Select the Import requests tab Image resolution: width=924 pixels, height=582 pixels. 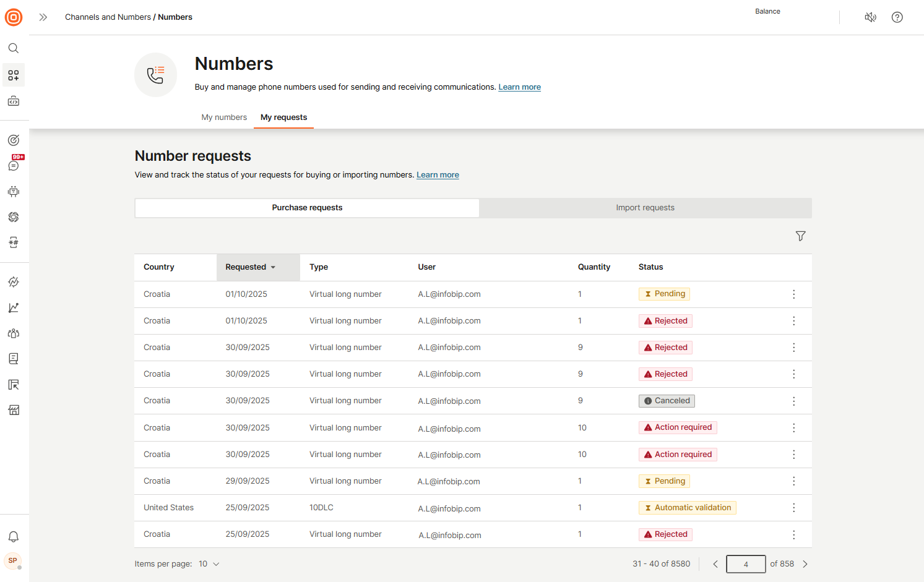[645, 208]
